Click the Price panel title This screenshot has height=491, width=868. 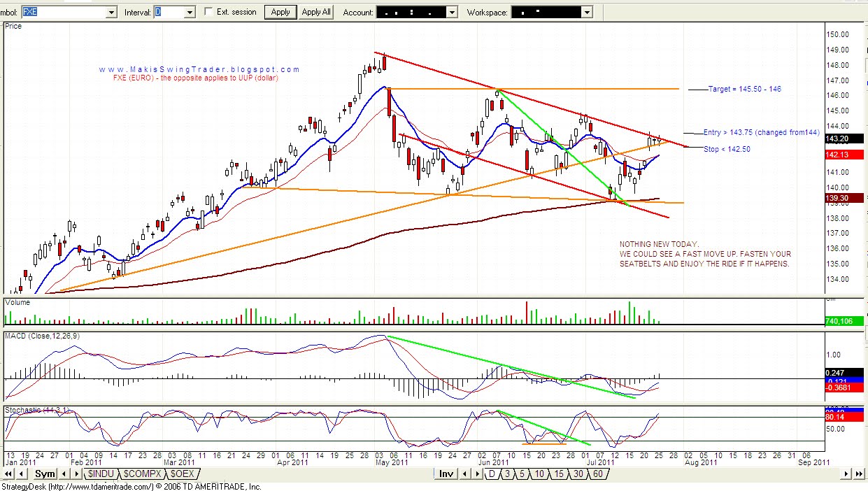coord(13,26)
